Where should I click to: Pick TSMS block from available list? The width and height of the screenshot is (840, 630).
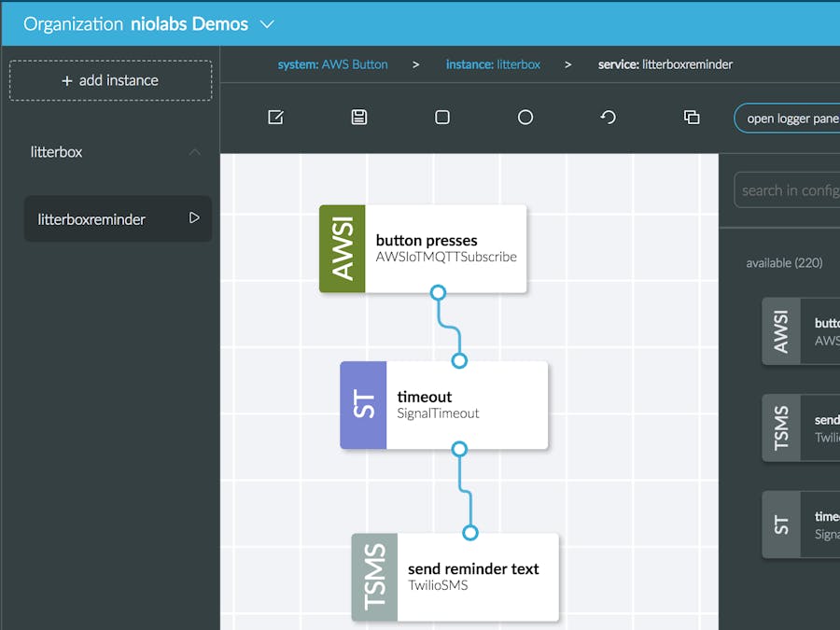pos(801,428)
